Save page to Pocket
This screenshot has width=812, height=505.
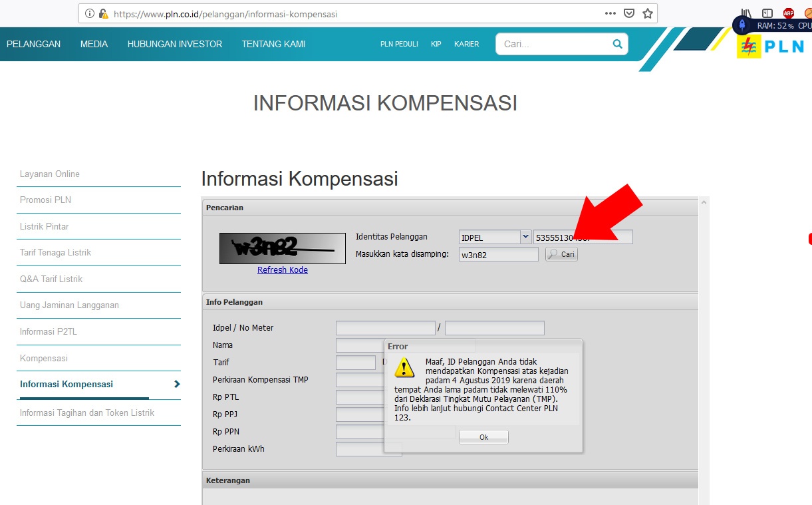point(629,13)
